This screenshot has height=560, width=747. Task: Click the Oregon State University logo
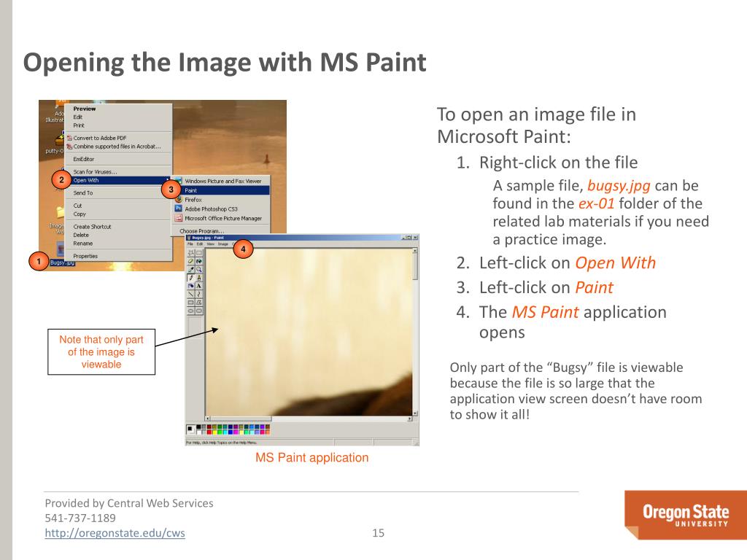pyautogui.click(x=686, y=515)
